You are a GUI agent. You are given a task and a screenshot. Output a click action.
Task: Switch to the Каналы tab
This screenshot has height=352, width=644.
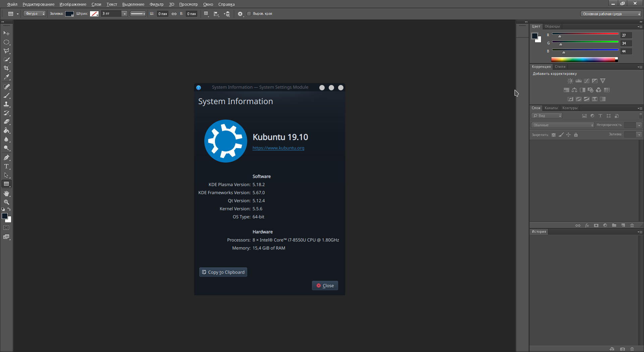click(551, 108)
